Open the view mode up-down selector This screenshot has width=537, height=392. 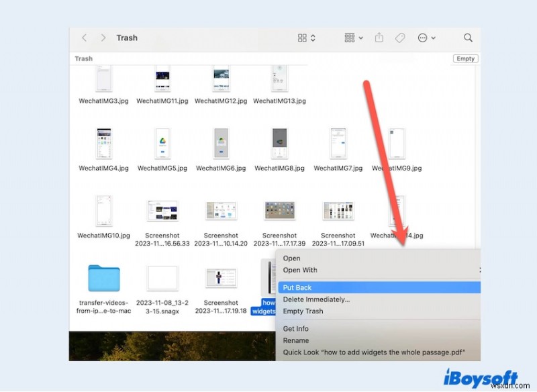(313, 38)
